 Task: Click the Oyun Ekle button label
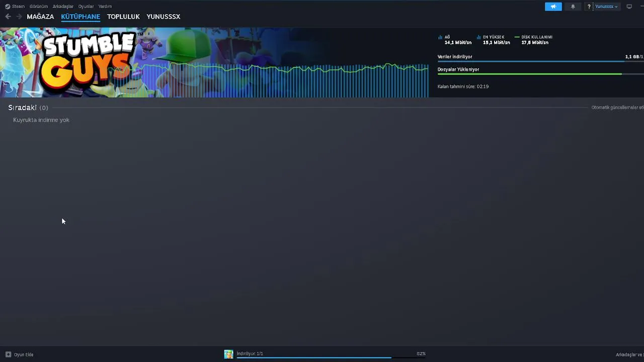click(24, 354)
